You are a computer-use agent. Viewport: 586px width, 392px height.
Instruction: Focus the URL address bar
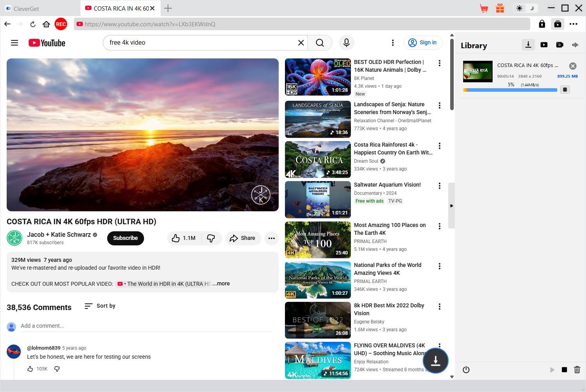[x=302, y=24]
